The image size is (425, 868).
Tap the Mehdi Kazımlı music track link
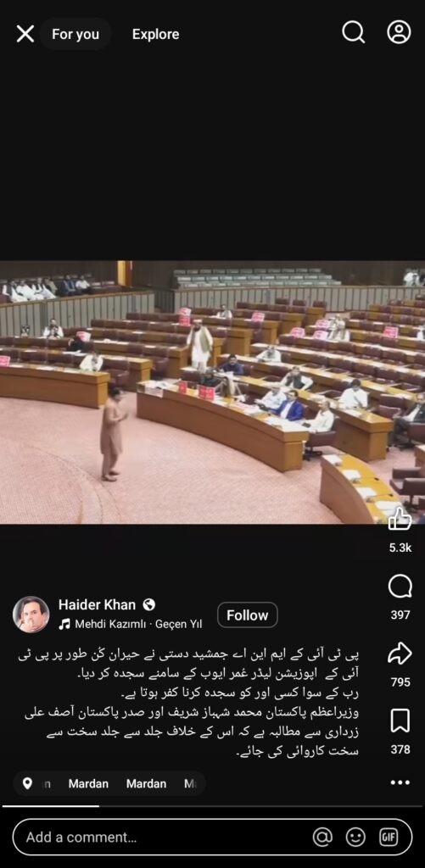tap(111, 625)
